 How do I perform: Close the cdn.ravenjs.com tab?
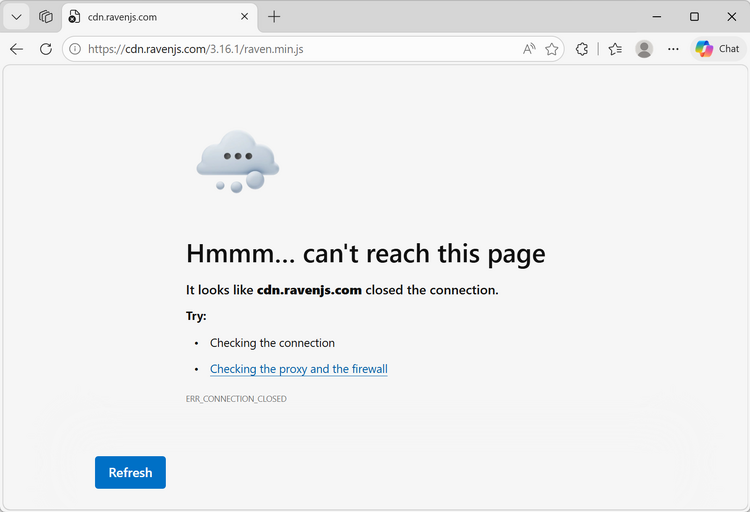[x=244, y=17]
